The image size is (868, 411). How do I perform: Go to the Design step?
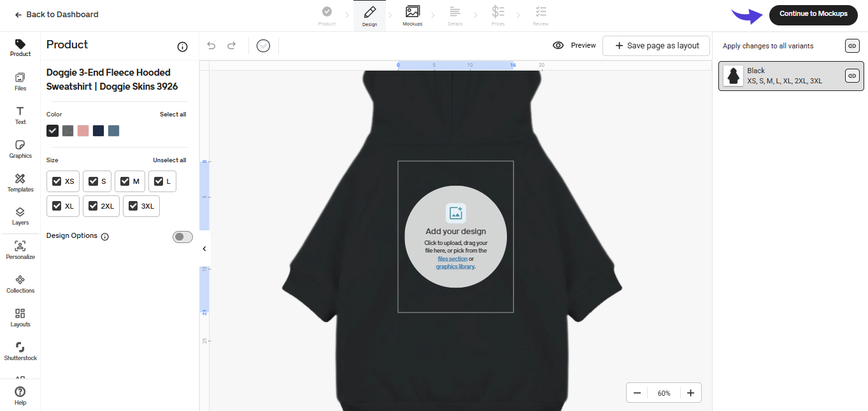point(370,16)
